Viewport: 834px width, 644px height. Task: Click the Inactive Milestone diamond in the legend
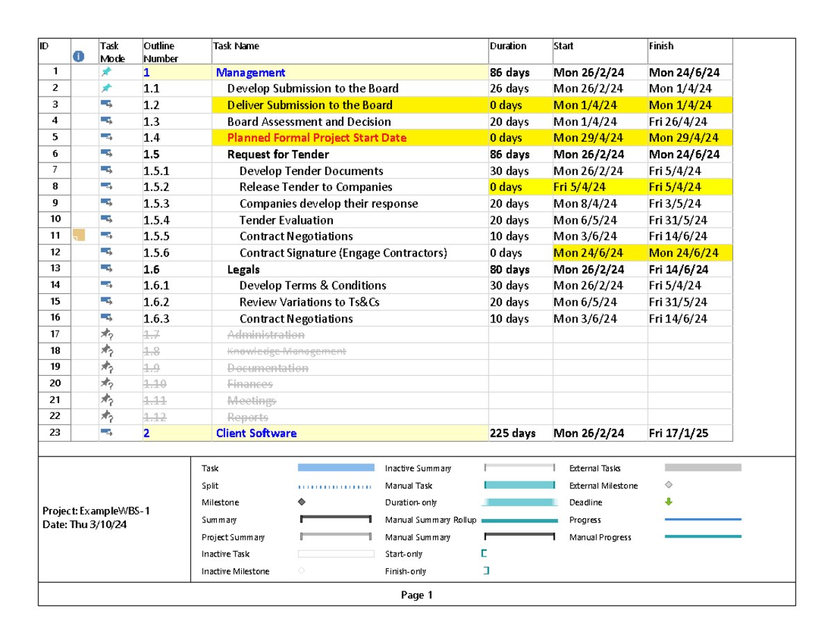coord(300,571)
